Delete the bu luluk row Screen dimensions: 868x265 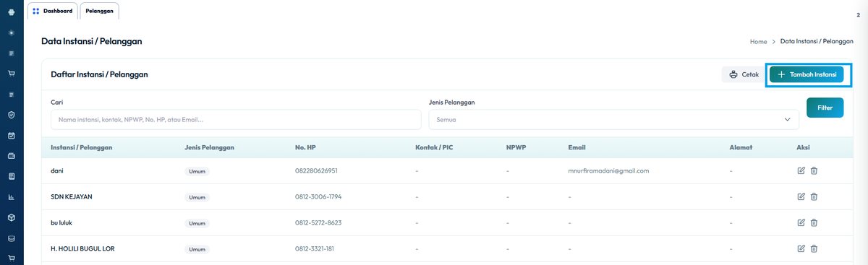pyautogui.click(x=814, y=222)
